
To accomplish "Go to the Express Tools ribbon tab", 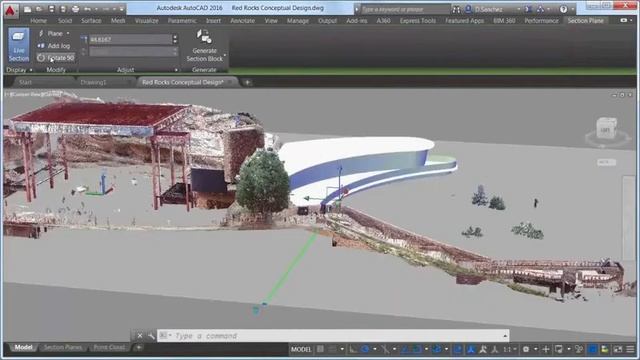I will point(418,20).
